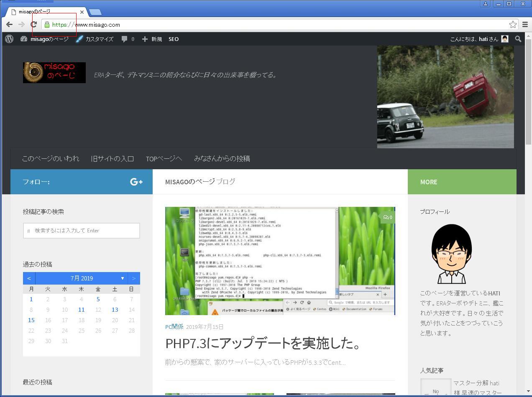Click the 投稿記事の検索 heading

click(43, 212)
